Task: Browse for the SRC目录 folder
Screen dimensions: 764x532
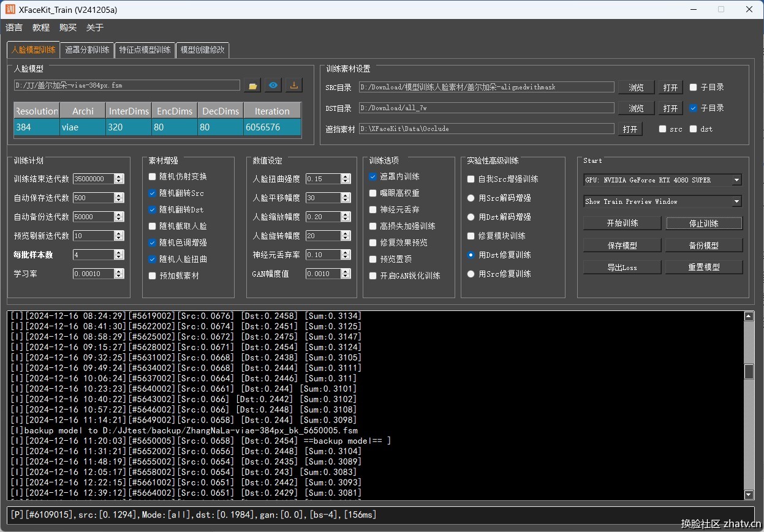Action: click(x=636, y=88)
